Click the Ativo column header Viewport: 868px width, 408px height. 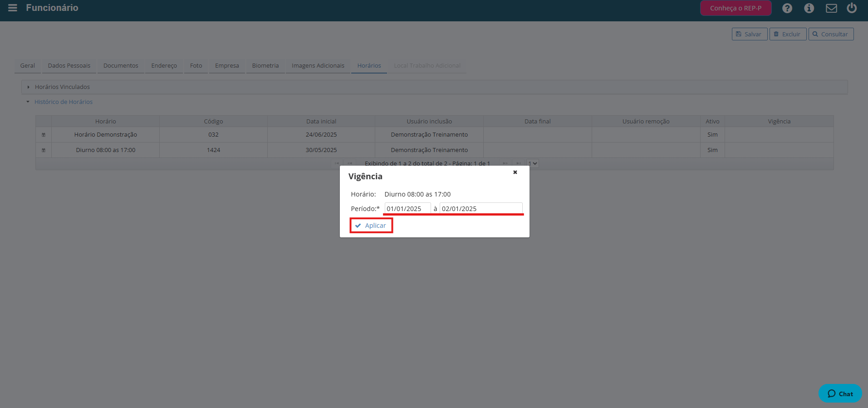pos(712,121)
